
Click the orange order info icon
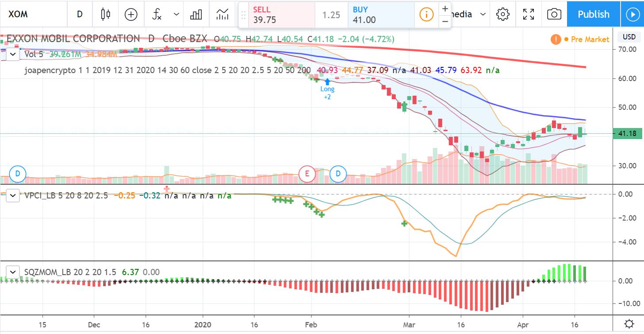click(426, 14)
